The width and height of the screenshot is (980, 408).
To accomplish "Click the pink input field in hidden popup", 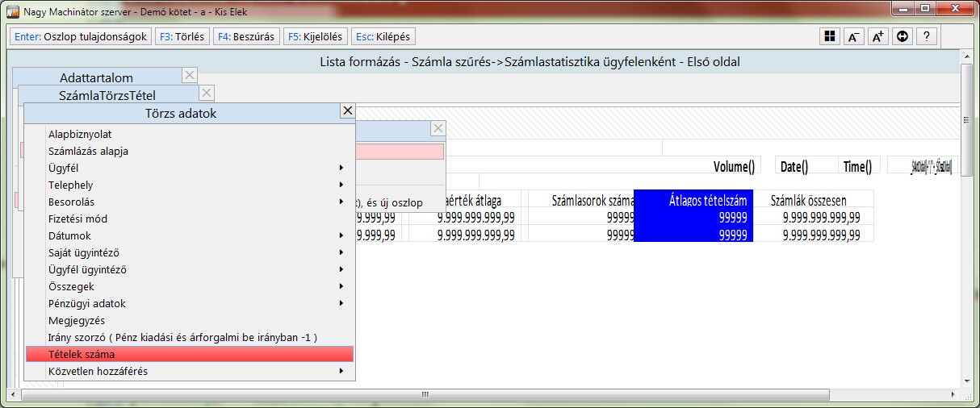I will (x=400, y=151).
